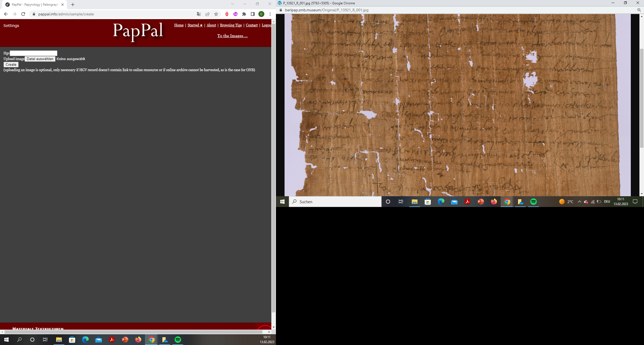
Task: Open Cortana circle in bottom taskbar
Action: (32, 340)
